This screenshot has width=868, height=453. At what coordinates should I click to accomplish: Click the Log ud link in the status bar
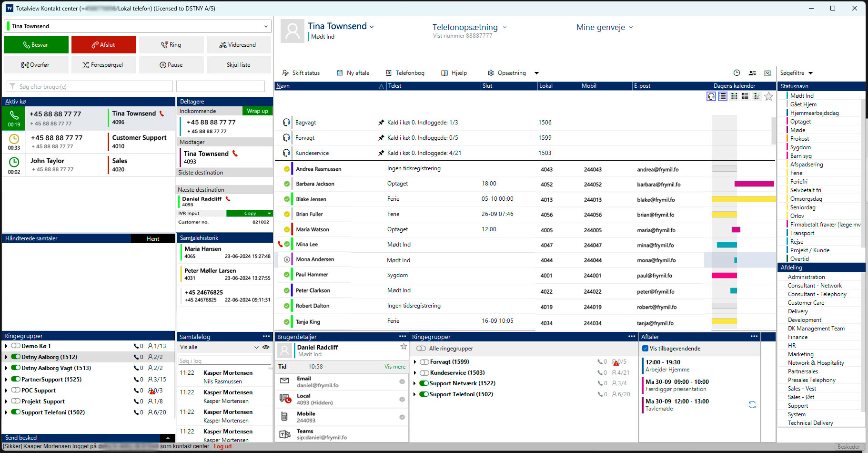(222, 446)
